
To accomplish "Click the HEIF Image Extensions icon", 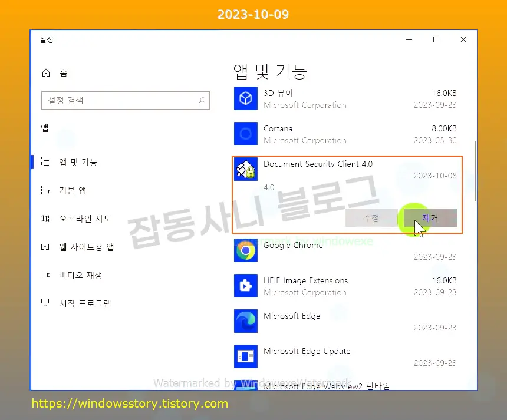I will pyautogui.click(x=246, y=286).
